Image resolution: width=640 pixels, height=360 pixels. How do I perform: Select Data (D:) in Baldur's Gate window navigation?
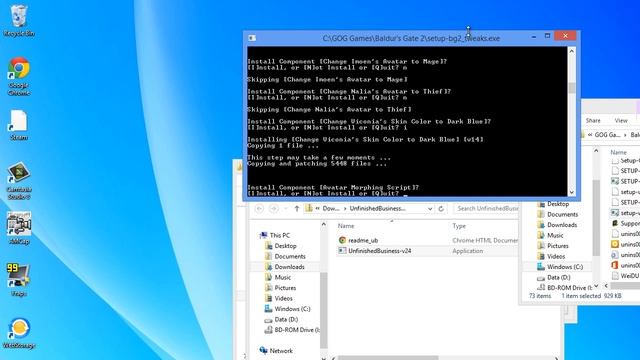554,278
